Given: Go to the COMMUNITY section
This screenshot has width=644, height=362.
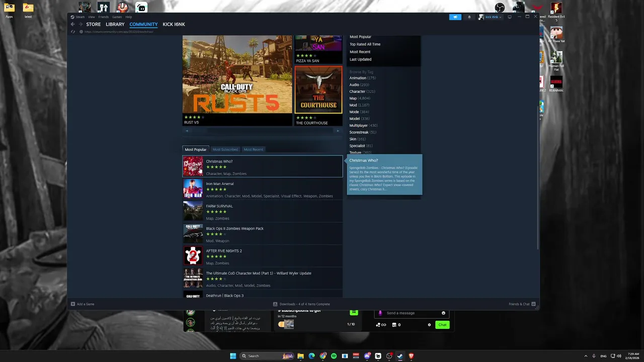Looking at the screenshot, I should 143,24.
